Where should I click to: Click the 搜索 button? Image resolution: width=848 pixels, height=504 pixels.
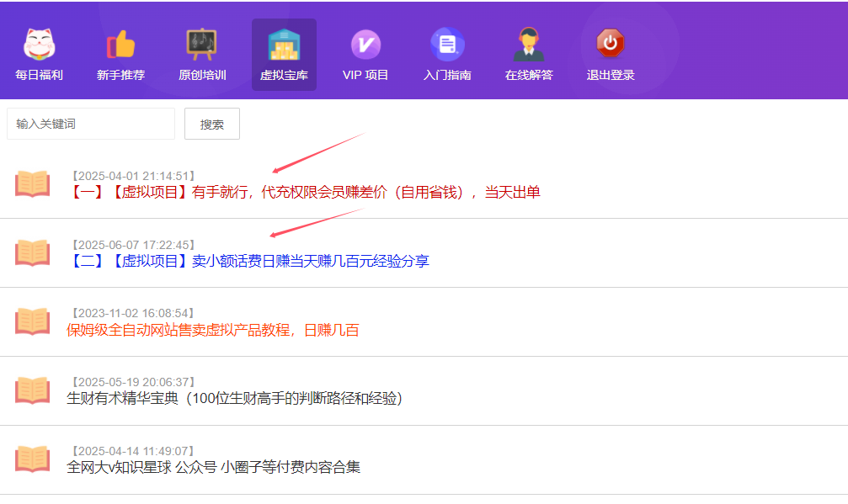(212, 124)
